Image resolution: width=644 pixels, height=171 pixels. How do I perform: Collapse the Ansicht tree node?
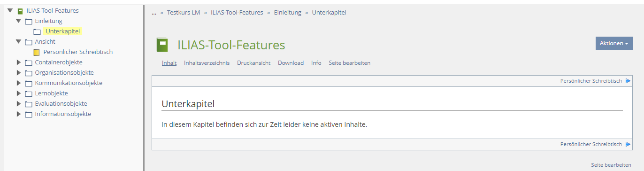pyautogui.click(x=19, y=42)
